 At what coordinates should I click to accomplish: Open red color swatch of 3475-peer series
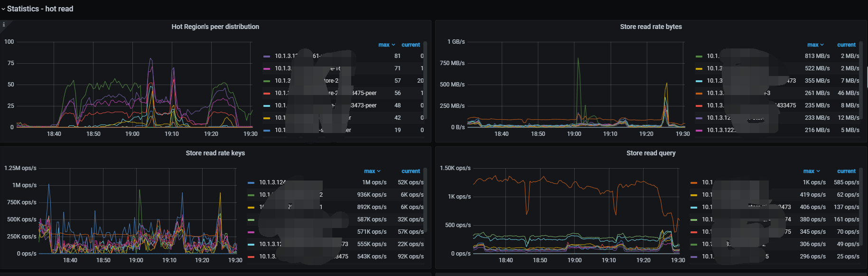tap(267, 93)
